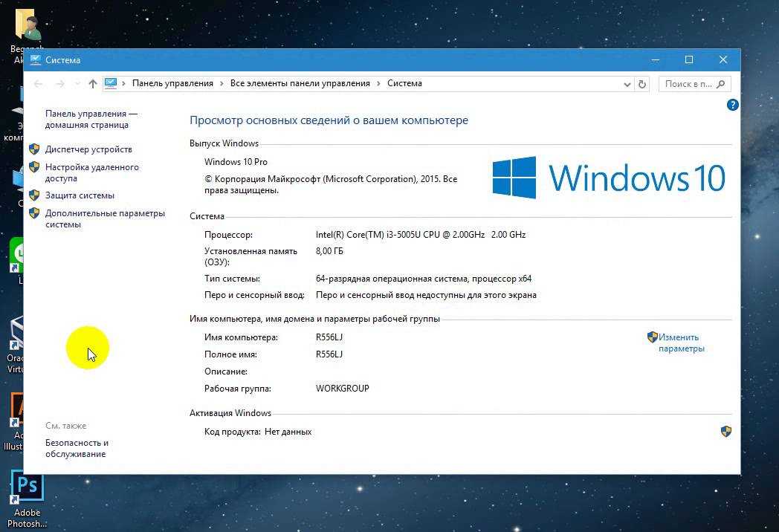
Task: Expand chevron before Панель управления breadcrumb
Action: [x=123, y=83]
